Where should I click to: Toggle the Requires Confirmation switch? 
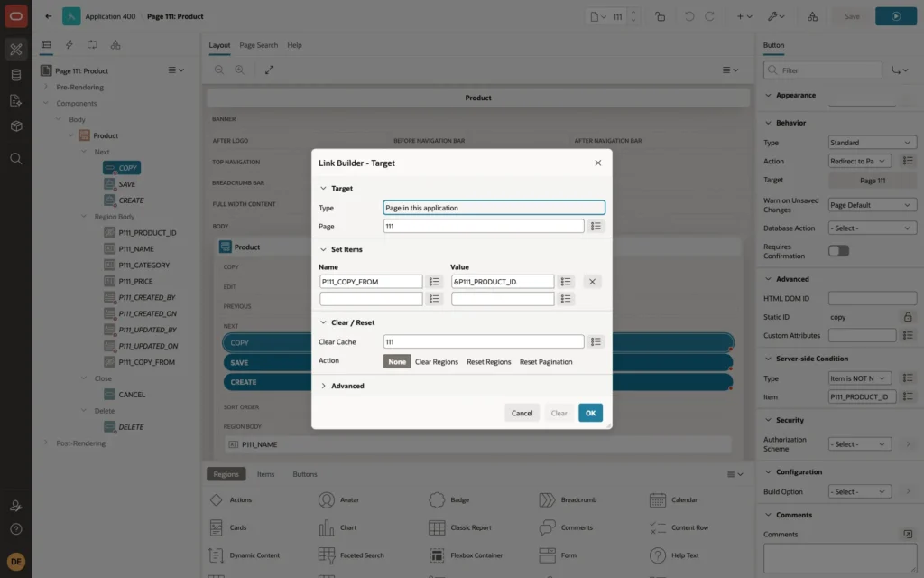pyautogui.click(x=838, y=251)
